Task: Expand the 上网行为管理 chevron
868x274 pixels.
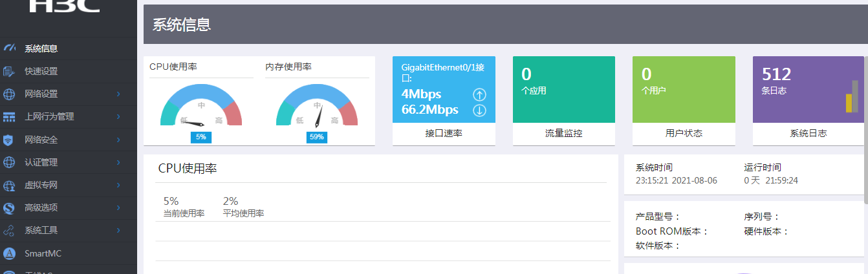Action: point(118,117)
